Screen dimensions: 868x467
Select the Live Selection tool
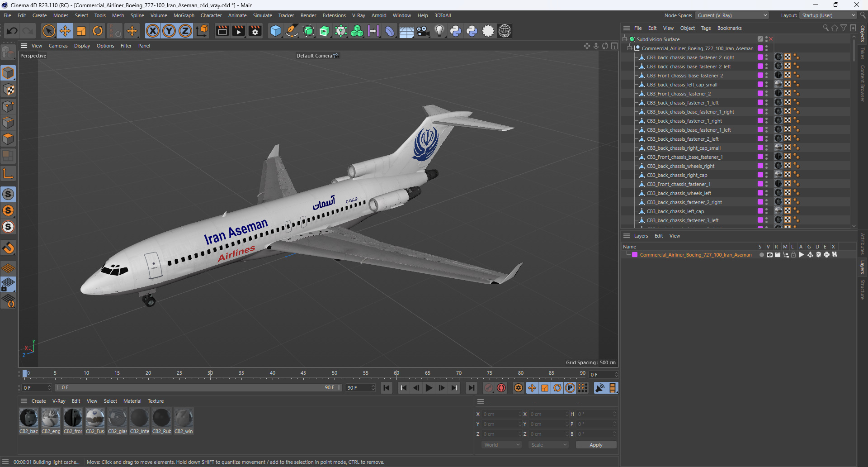pyautogui.click(x=48, y=31)
